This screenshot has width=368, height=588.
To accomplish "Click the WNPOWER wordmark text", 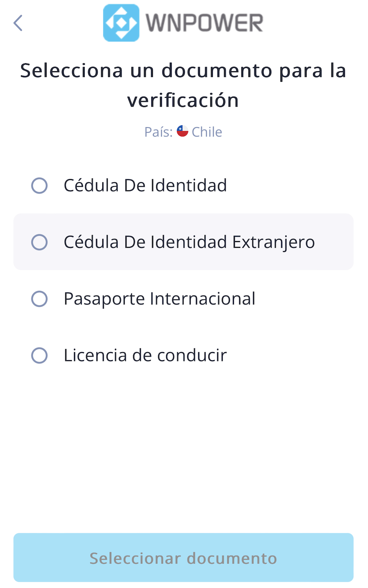I will pyautogui.click(x=204, y=23).
